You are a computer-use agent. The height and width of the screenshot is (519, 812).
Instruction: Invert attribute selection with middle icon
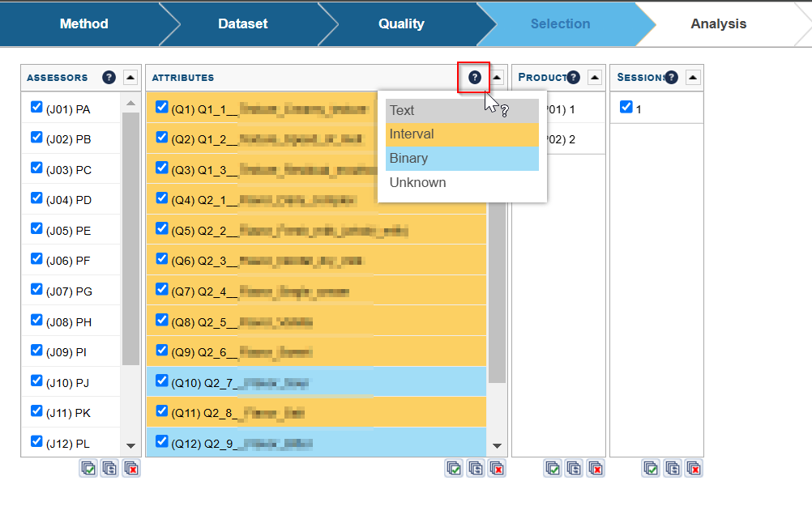tap(476, 468)
